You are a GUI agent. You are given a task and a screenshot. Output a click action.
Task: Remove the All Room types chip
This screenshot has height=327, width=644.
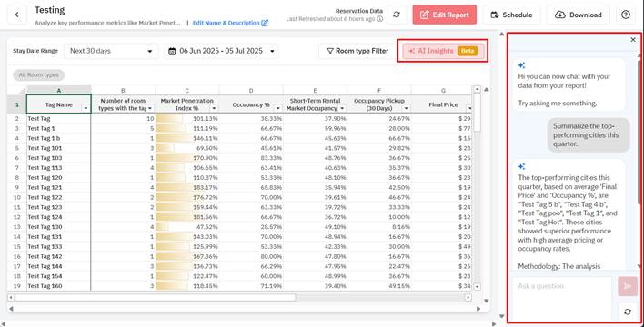tap(38, 75)
